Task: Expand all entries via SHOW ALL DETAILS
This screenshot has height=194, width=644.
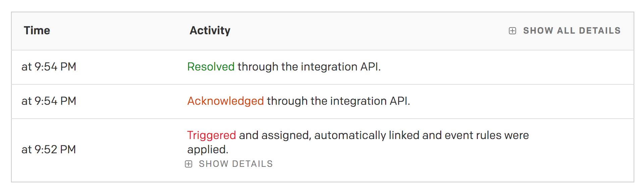Action: (x=572, y=31)
